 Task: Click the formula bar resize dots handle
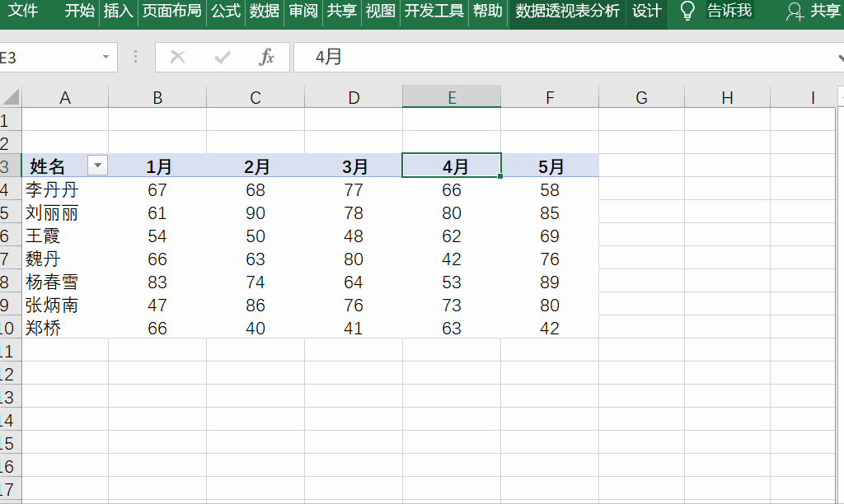tap(136, 57)
